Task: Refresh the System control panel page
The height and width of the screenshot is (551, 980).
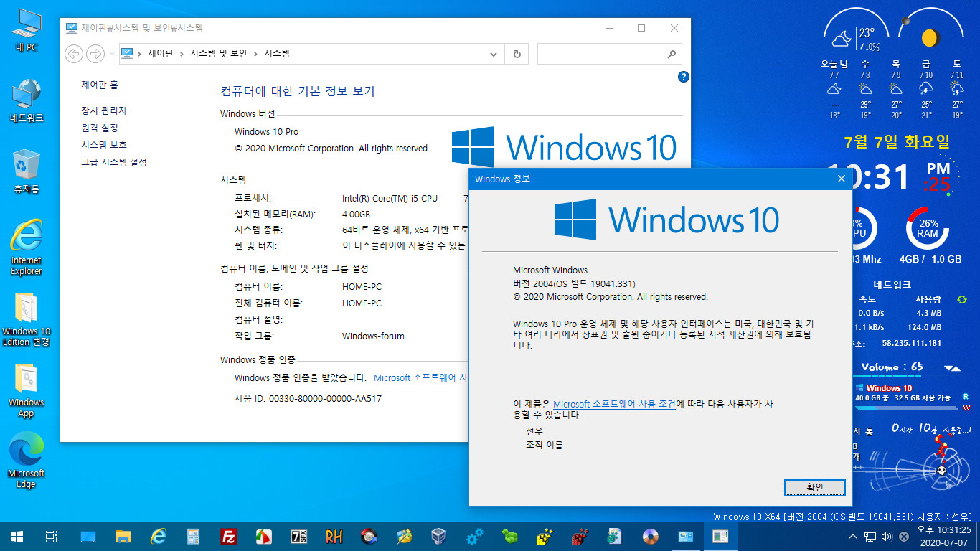Action: tap(517, 53)
